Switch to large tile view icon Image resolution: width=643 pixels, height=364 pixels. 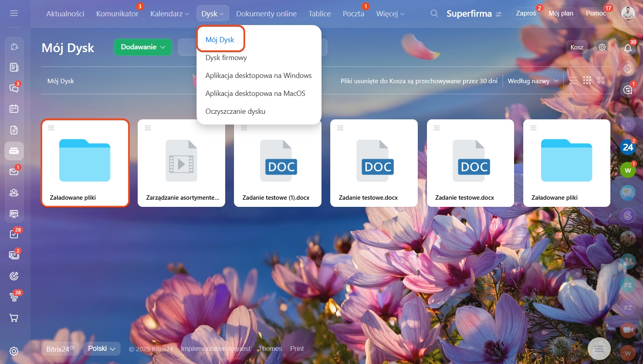point(601,80)
